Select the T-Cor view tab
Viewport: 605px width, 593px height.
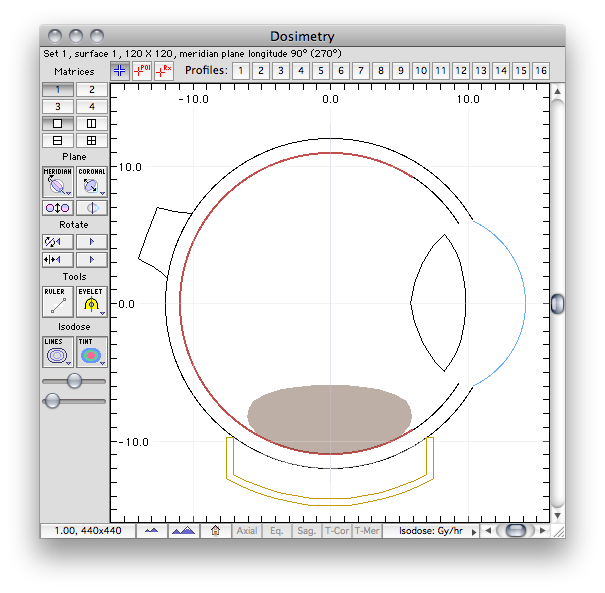tap(337, 531)
